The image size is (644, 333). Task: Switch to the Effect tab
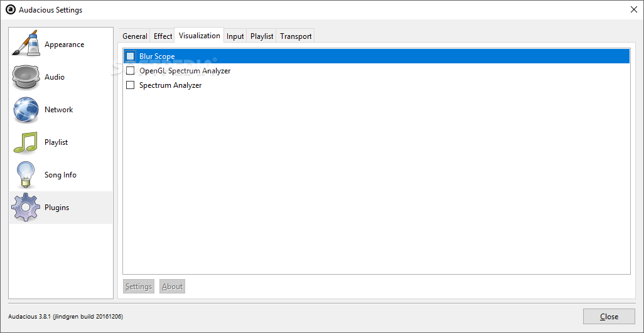click(163, 36)
